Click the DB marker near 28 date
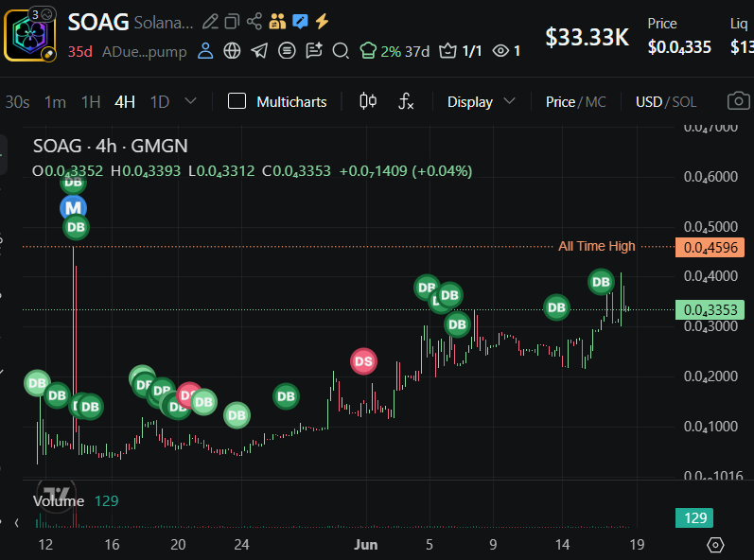The width and height of the screenshot is (754, 560). point(286,396)
